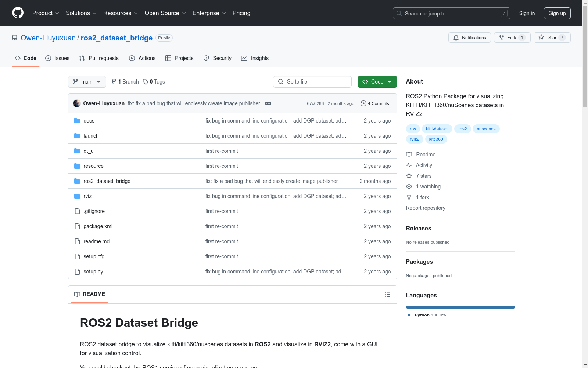The width and height of the screenshot is (588, 368).
Task: Select the Code repository tab
Action: [x=26, y=58]
